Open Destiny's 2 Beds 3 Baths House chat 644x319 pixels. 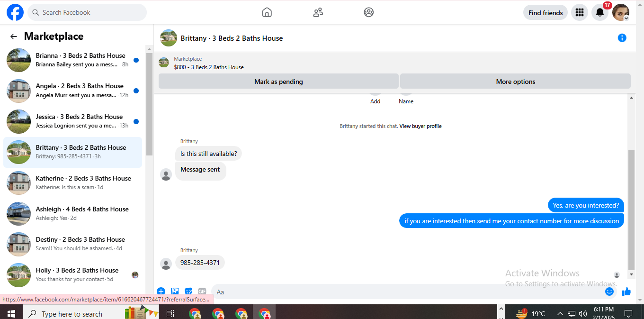point(72,244)
